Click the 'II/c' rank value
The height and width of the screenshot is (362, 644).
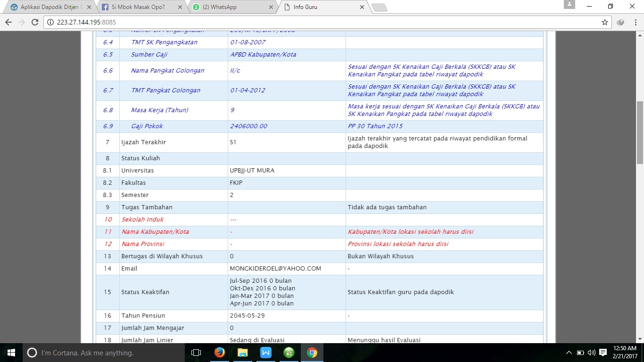[235, 71]
